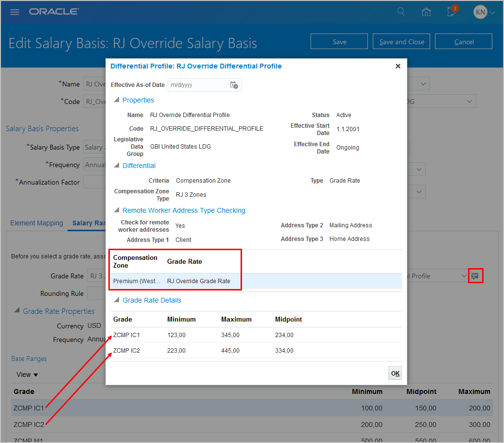
Task: Open the differential profile dropdown arrow
Action: pos(464,276)
